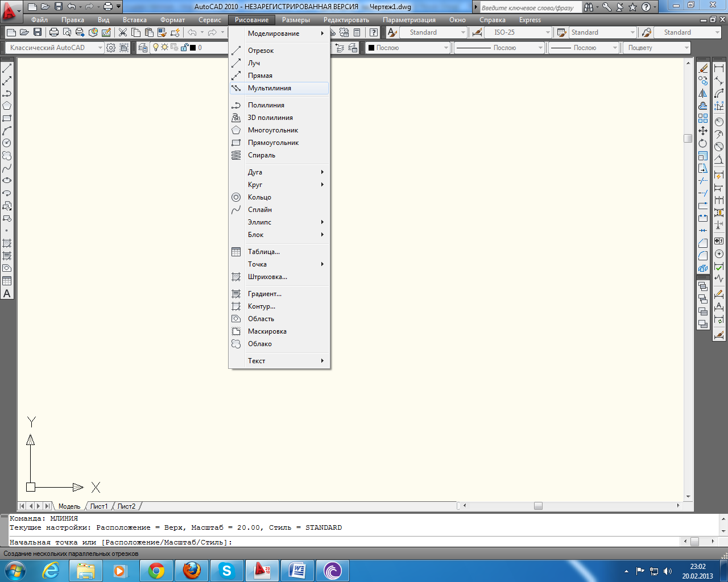The height and width of the screenshot is (582, 728).
Task: Open the ISO-25 dimension style dropdown
Action: pos(548,32)
